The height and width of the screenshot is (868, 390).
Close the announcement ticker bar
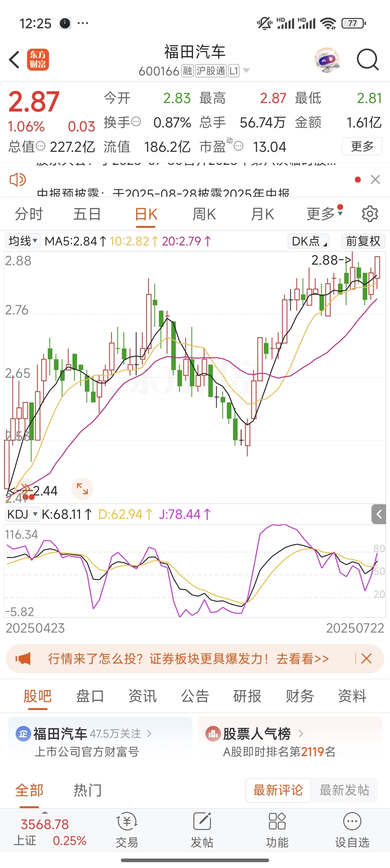click(x=375, y=179)
